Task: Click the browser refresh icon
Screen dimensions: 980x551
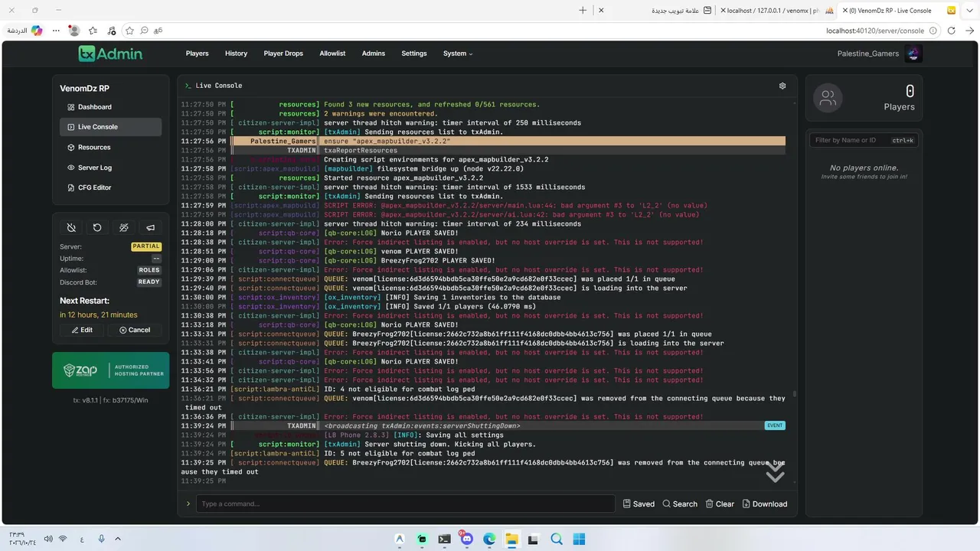Action: tap(951, 31)
